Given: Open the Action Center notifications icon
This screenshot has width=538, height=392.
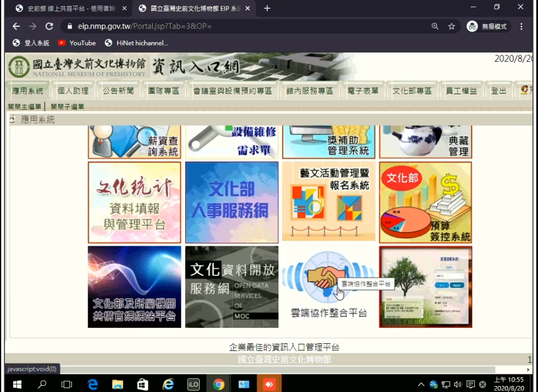Looking at the screenshot, I should click(471, 384).
